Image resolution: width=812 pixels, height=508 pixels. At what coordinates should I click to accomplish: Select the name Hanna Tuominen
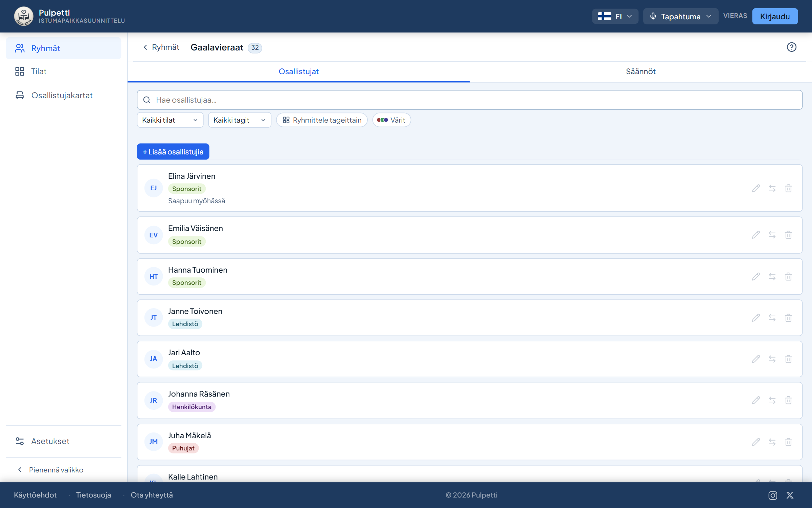[x=198, y=270]
